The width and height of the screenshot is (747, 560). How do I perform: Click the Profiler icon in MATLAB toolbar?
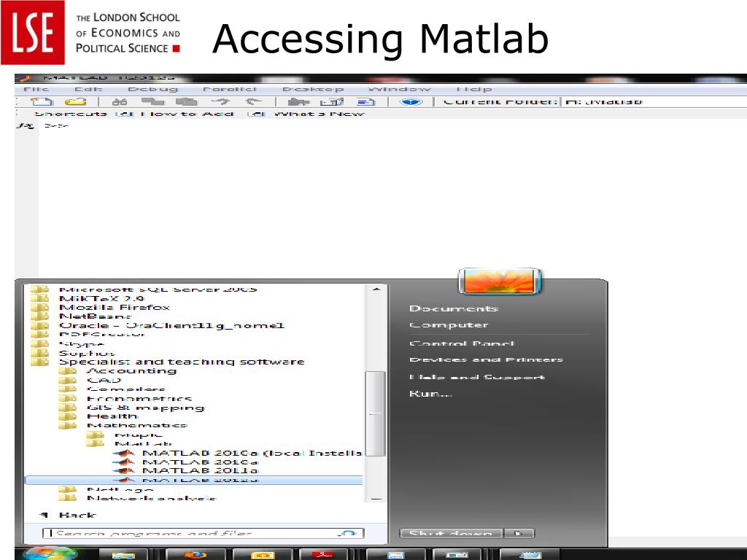point(365,101)
